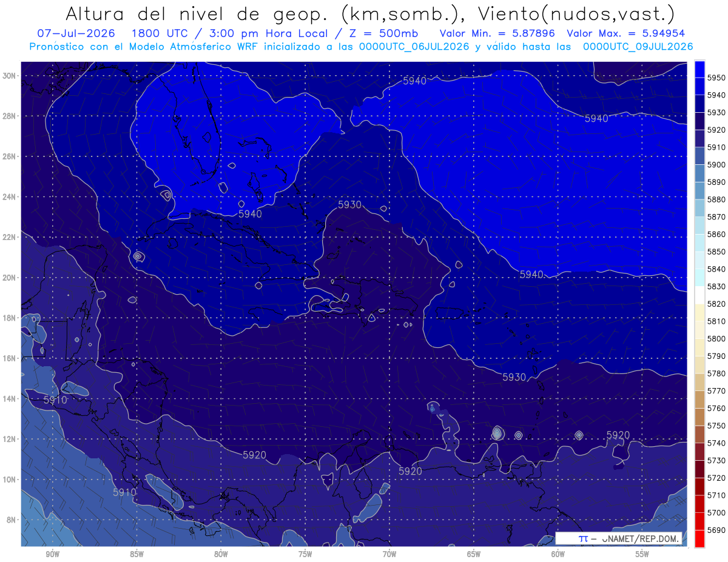This screenshot has width=728, height=562.
Task: Click the 5740 label on the color bar
Action: click(716, 443)
